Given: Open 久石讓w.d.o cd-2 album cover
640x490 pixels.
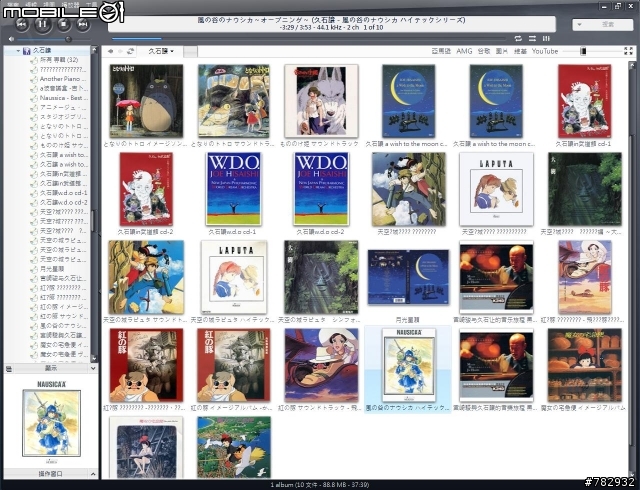Looking at the screenshot, I should (x=321, y=189).
